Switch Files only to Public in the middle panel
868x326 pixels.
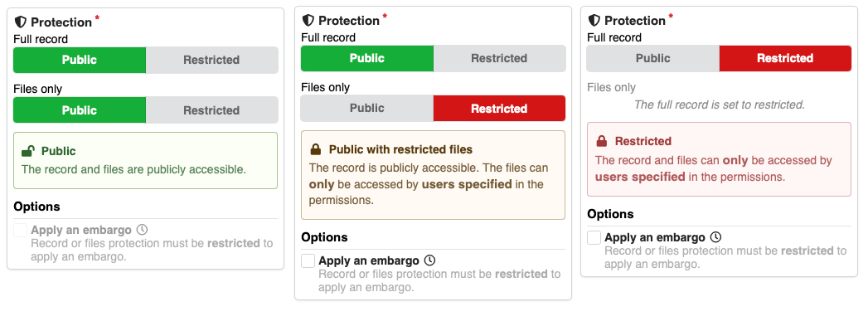pos(367,109)
